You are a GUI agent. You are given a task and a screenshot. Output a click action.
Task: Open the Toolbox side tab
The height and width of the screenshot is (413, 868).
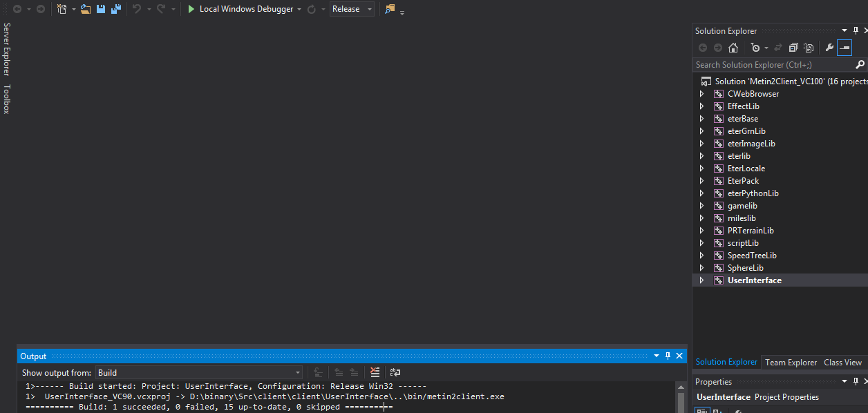7,99
